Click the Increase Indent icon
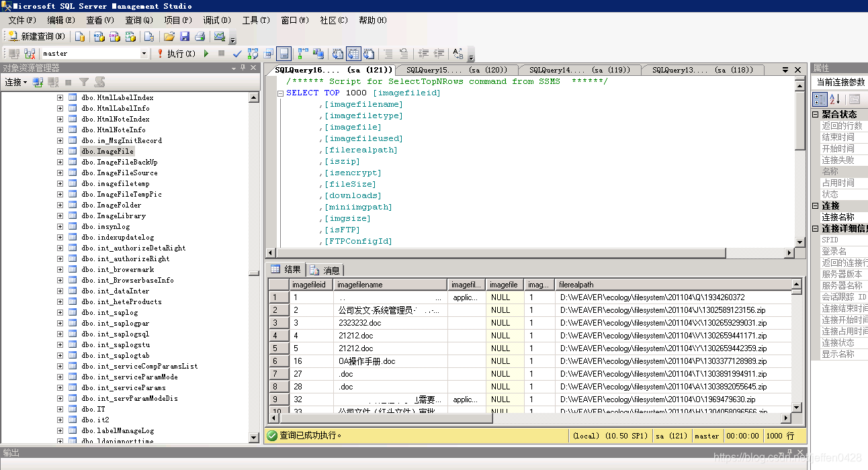The width and height of the screenshot is (868, 470). (x=439, y=54)
